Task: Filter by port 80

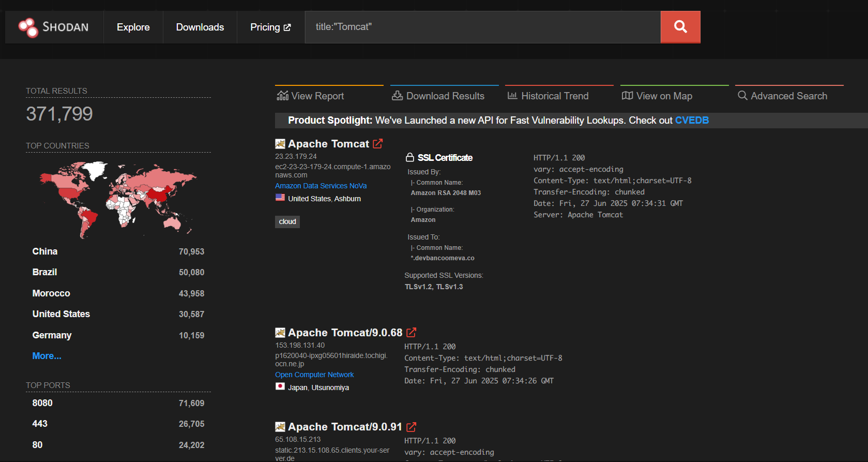Action: pos(37,445)
